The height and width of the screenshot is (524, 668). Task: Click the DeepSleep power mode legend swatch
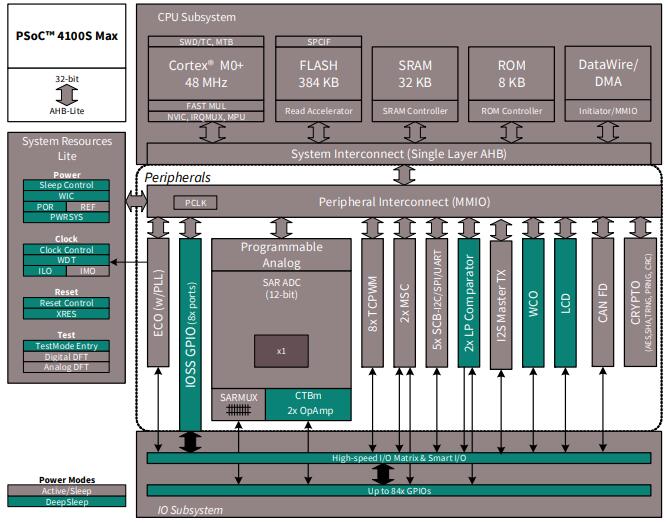pos(66,502)
